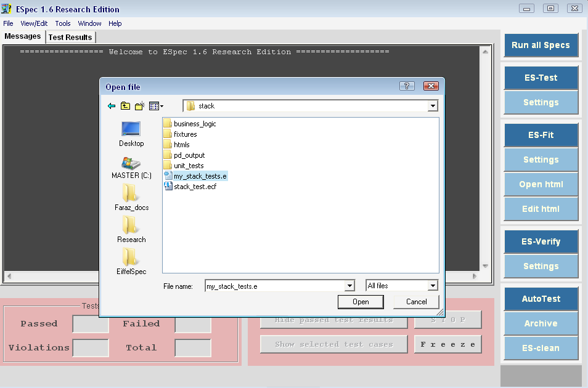Screen dimensions: 588x388
Task: Click the Help question mark in dialog
Action: (x=407, y=86)
